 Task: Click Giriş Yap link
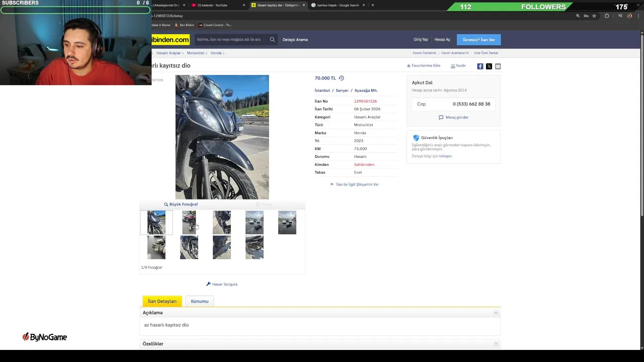tap(421, 39)
